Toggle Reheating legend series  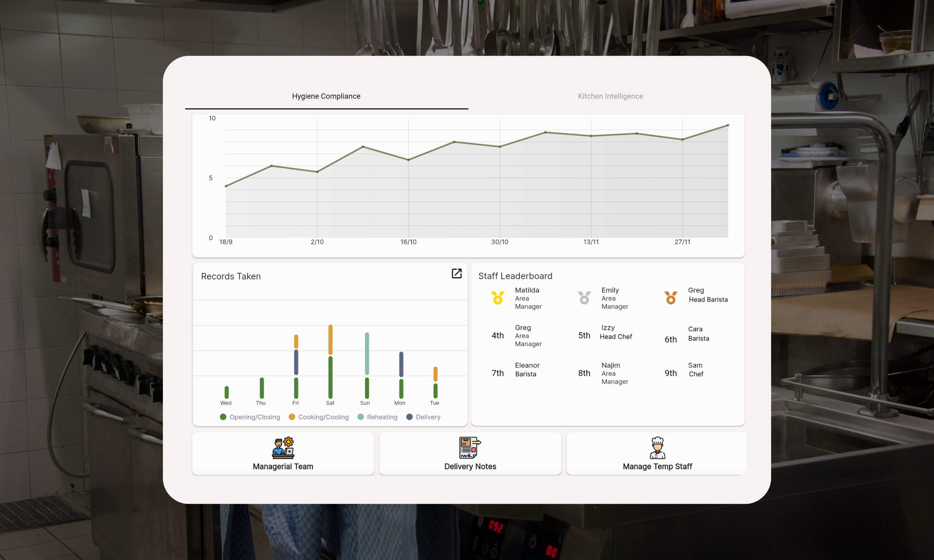point(377,417)
